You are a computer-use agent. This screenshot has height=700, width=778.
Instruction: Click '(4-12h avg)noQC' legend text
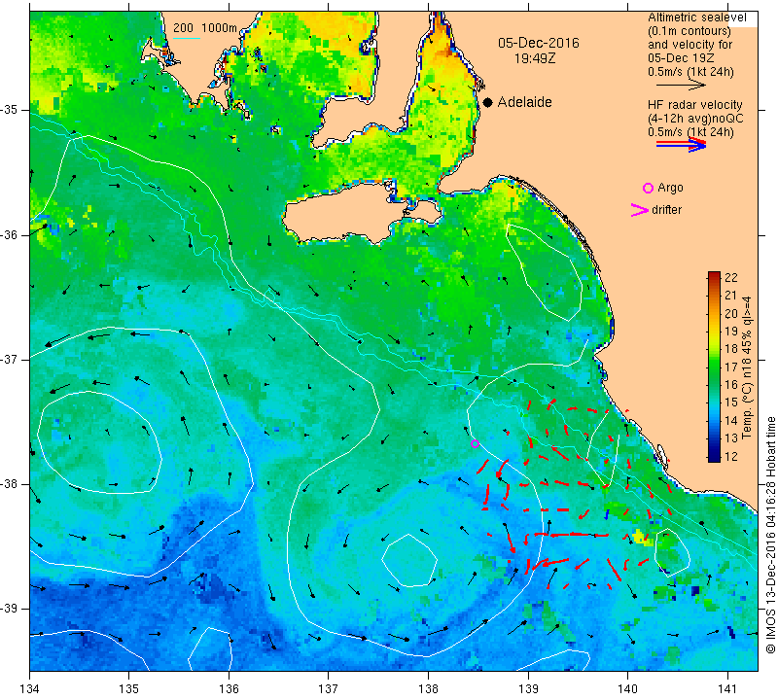click(x=695, y=119)
